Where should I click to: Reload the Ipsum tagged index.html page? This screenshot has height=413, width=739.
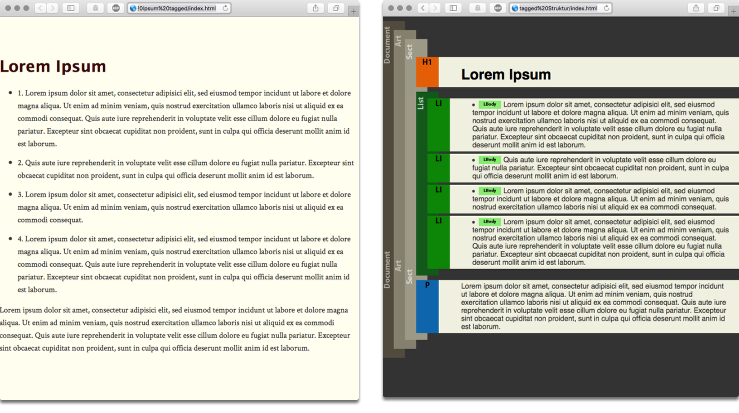(x=225, y=8)
